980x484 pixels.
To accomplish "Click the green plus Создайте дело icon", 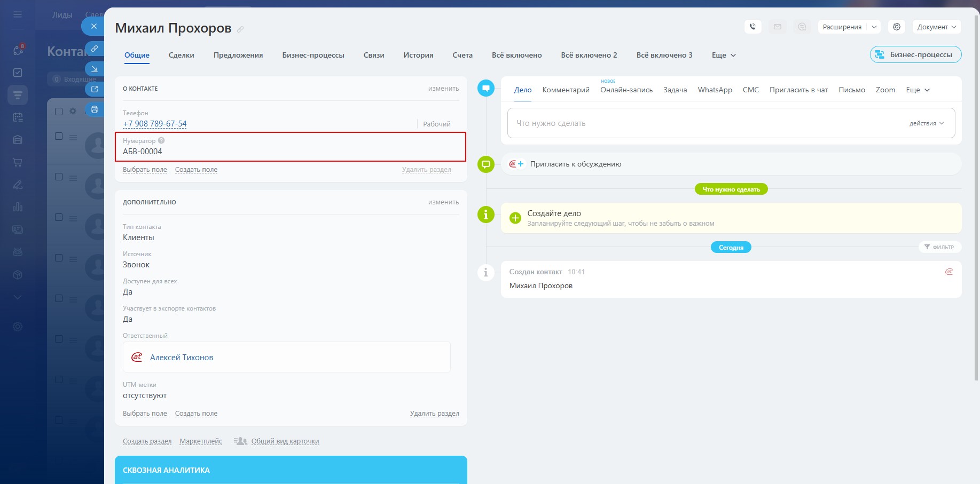I will tap(515, 218).
